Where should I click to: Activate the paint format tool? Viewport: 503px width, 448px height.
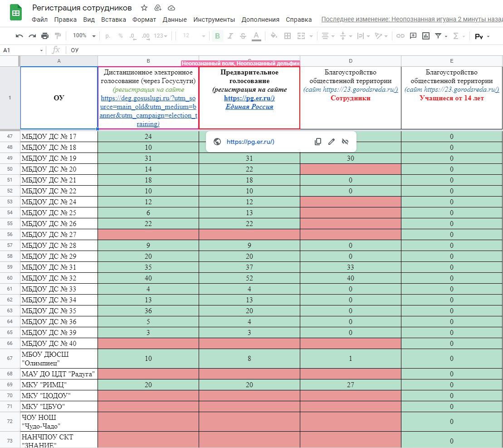coord(58,36)
